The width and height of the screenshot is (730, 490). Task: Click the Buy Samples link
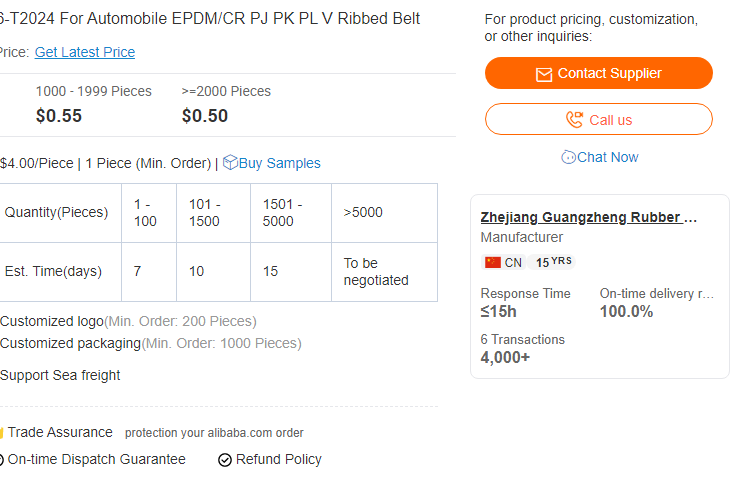pos(279,163)
